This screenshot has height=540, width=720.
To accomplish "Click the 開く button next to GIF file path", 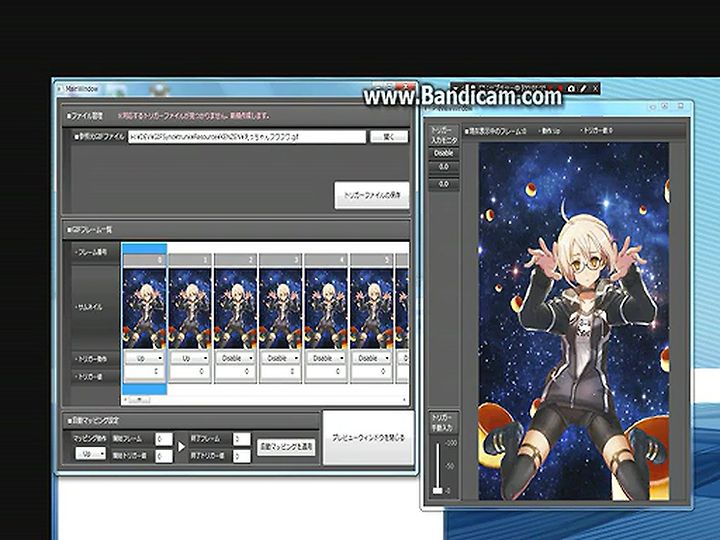I will pos(389,136).
